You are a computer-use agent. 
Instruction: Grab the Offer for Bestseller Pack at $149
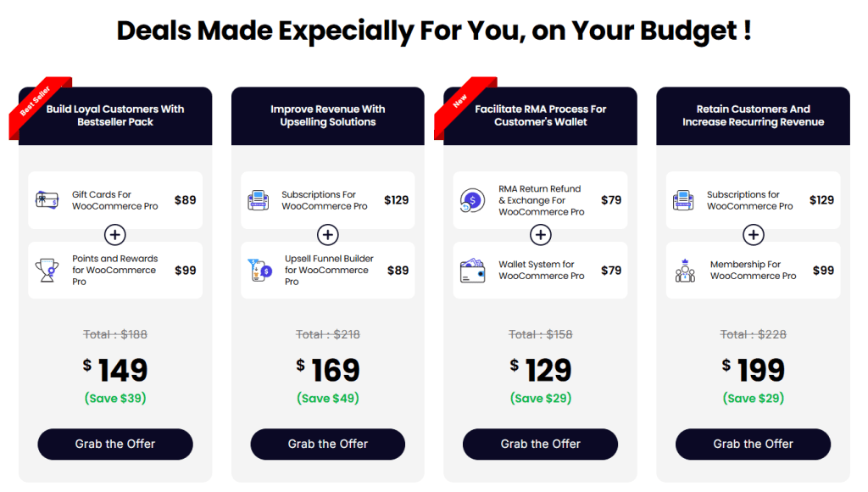[x=115, y=444]
